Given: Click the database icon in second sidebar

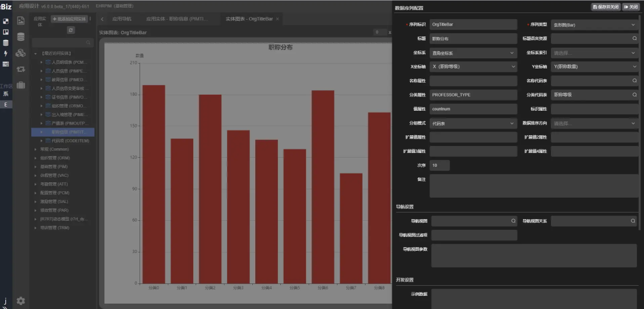Looking at the screenshot, I should pos(21,37).
